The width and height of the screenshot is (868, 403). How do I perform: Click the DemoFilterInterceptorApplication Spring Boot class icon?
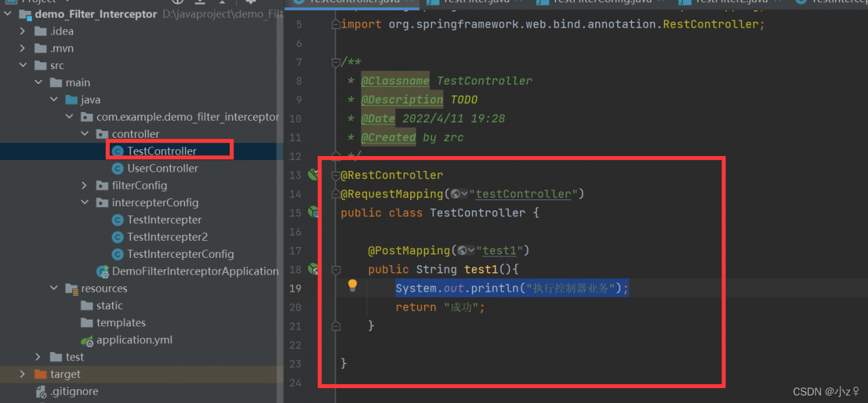click(103, 271)
